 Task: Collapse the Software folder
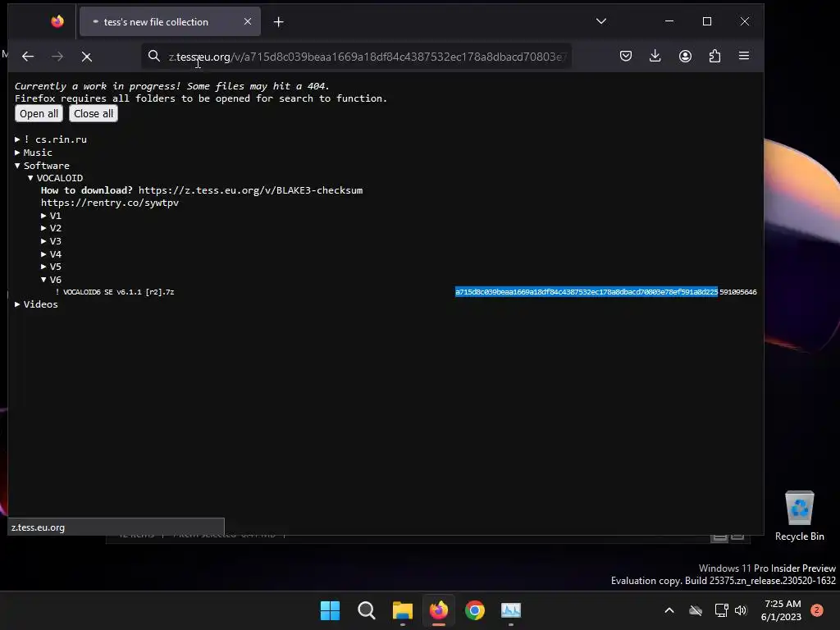(43, 166)
